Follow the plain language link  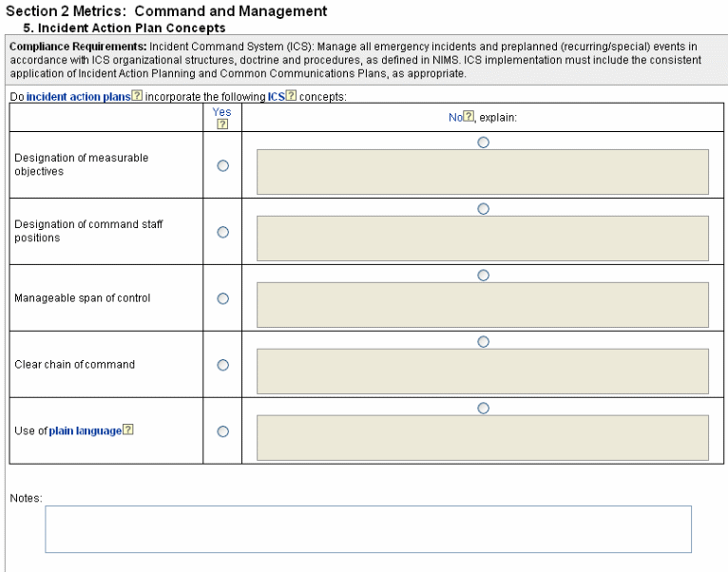85,431
